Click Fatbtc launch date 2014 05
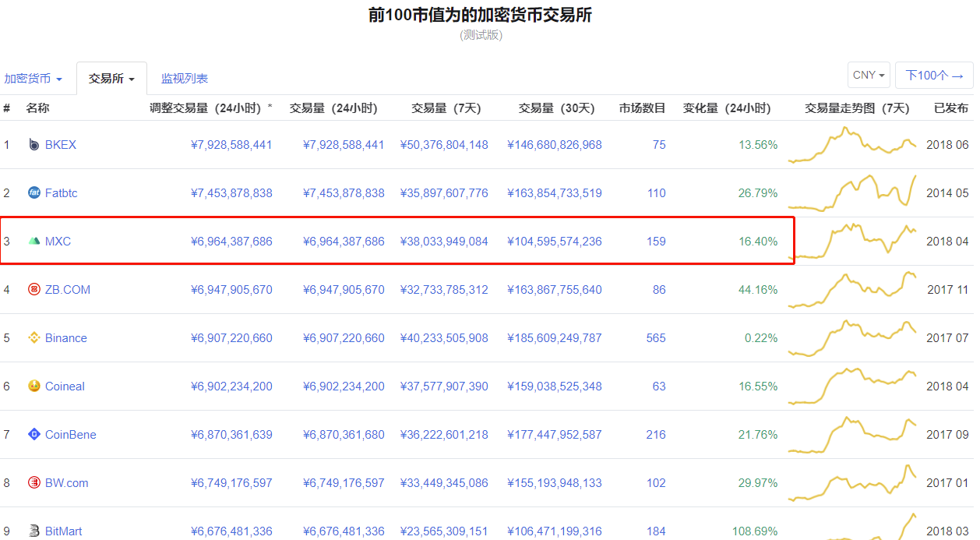 click(947, 193)
